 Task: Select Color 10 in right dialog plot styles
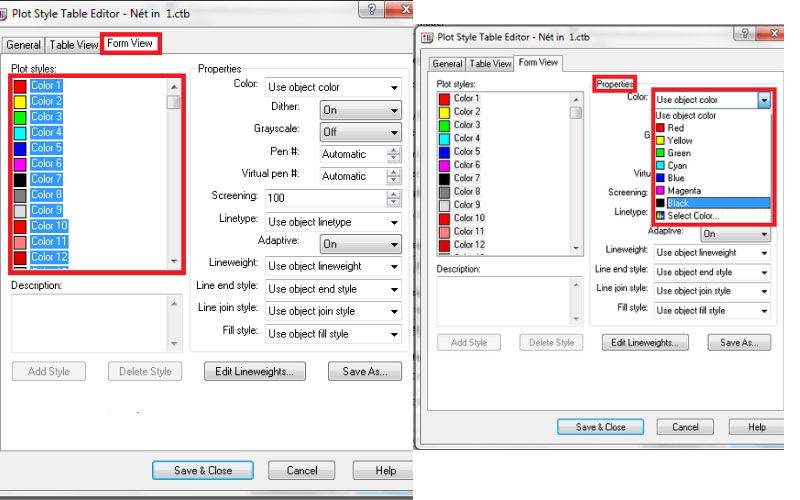pyautogui.click(x=469, y=218)
